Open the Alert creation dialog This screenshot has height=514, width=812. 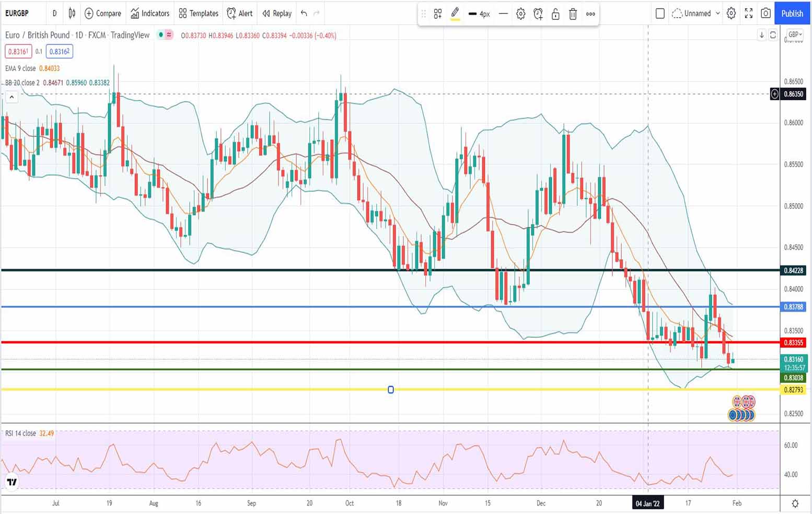(x=240, y=13)
